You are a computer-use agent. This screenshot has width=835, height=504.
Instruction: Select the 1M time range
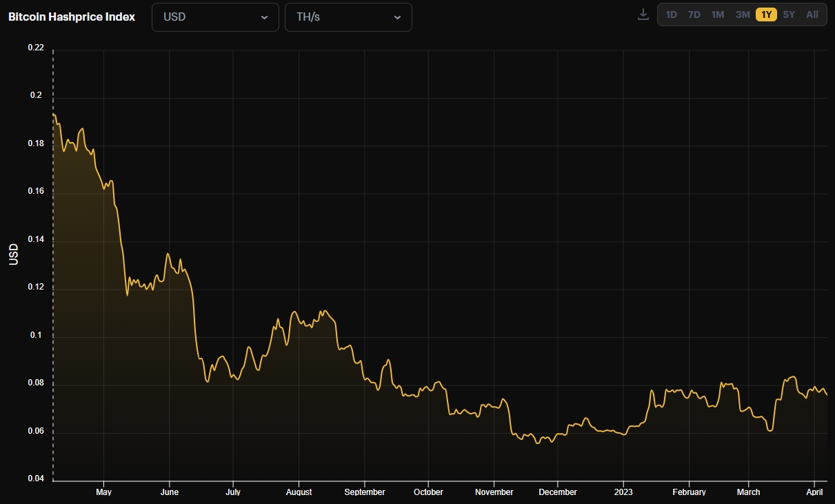(718, 14)
